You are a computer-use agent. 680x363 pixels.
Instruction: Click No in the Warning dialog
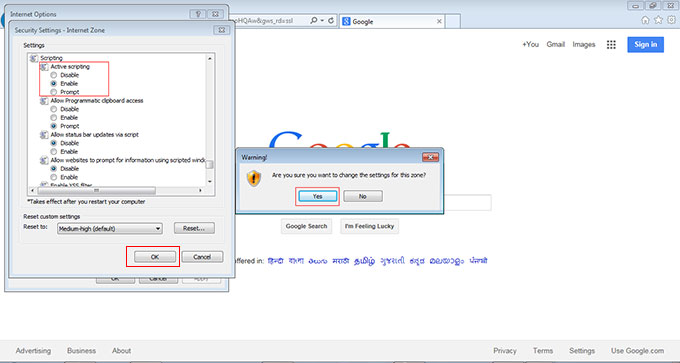pyautogui.click(x=363, y=196)
